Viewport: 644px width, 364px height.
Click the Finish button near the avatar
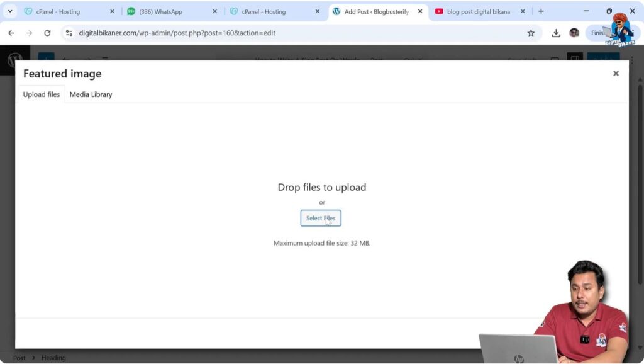click(x=597, y=33)
